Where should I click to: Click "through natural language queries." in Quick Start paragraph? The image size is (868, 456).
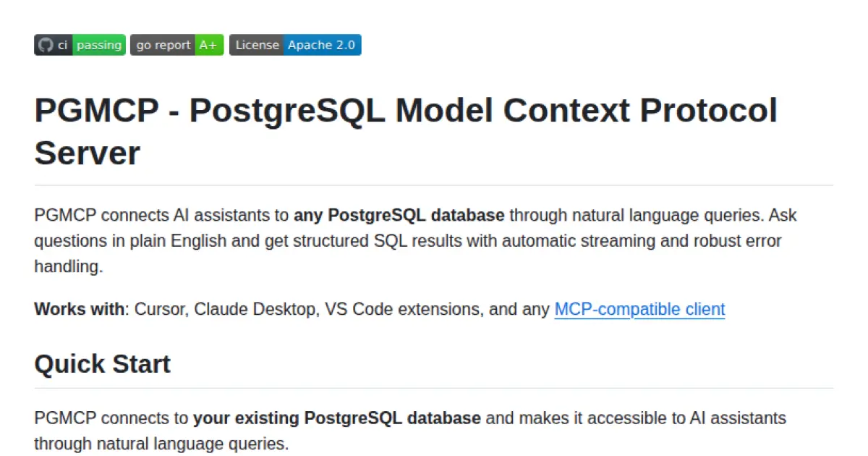pos(161,443)
